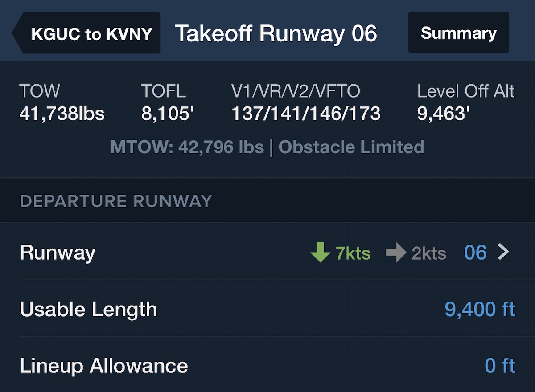Edit the 9,400 ft usable length value
This screenshot has height=392, width=535.
[x=480, y=309]
